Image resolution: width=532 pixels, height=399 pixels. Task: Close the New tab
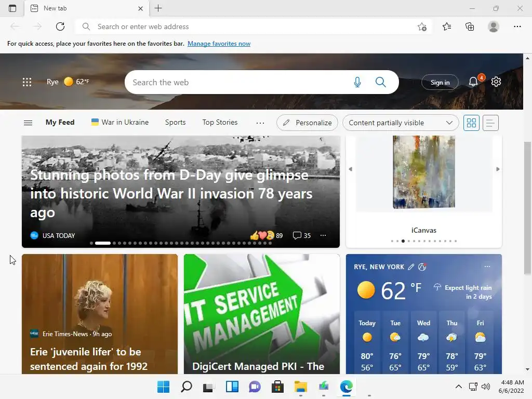tap(140, 8)
